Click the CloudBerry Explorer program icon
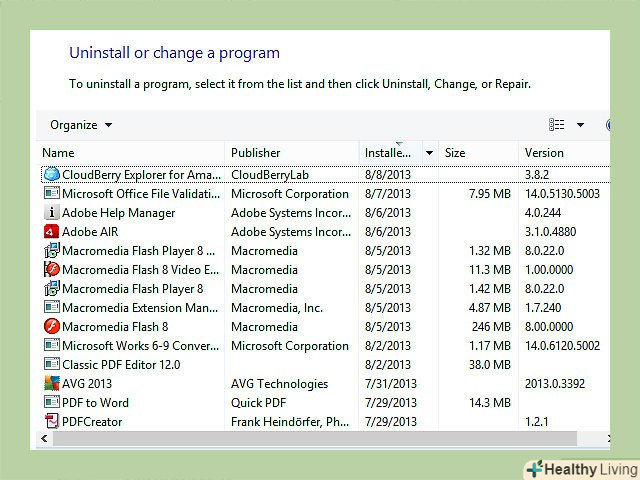 click(51, 174)
